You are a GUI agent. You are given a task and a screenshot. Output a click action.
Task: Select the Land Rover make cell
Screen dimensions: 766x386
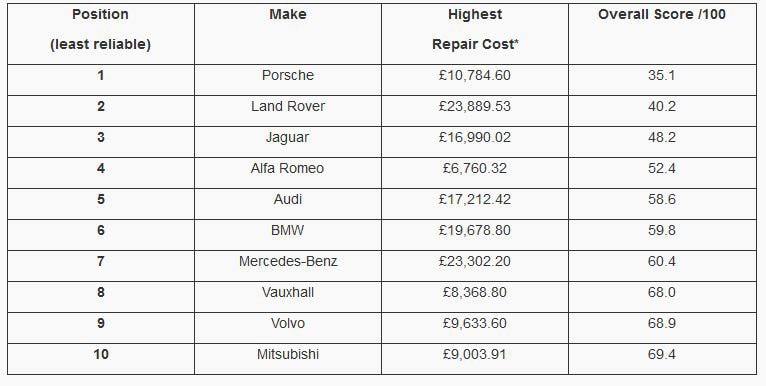(x=288, y=111)
